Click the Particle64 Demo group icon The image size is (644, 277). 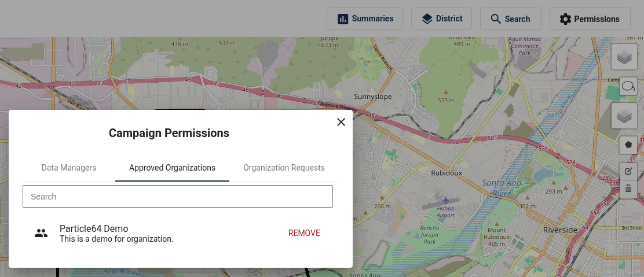(41, 233)
